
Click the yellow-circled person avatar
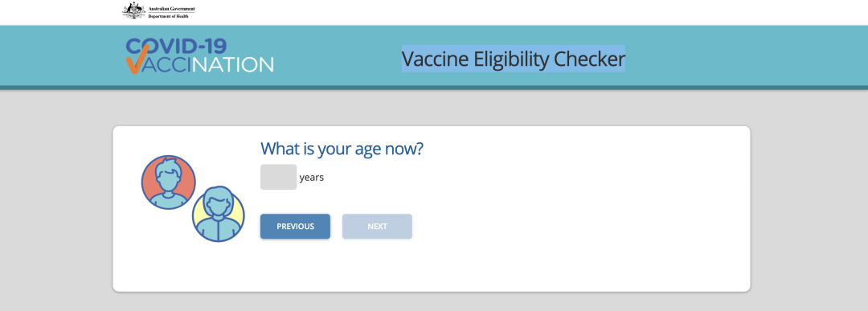click(218, 214)
